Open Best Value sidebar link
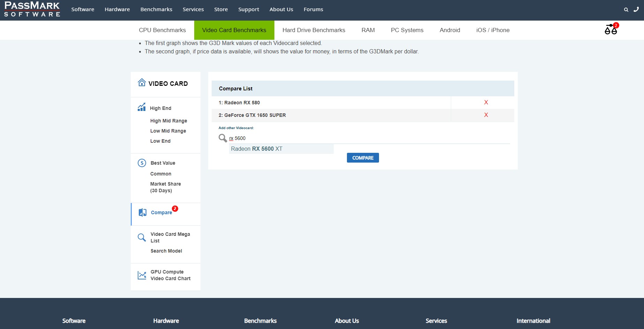 click(x=163, y=163)
